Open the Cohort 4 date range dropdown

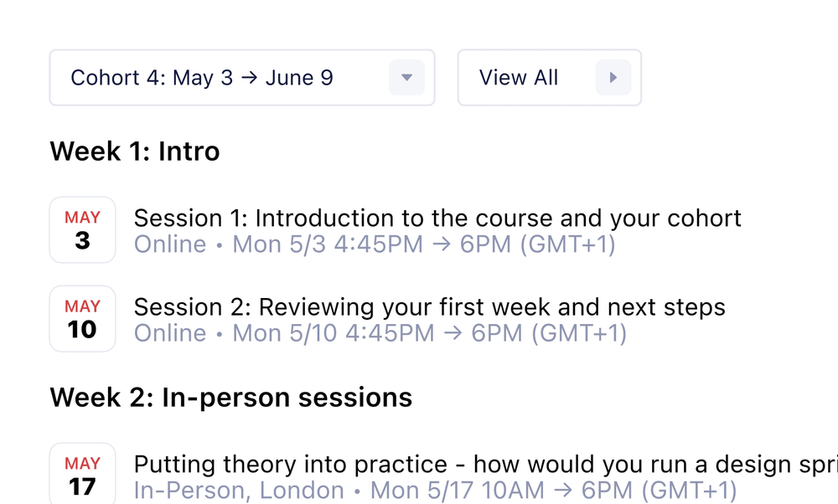pyautogui.click(x=241, y=78)
